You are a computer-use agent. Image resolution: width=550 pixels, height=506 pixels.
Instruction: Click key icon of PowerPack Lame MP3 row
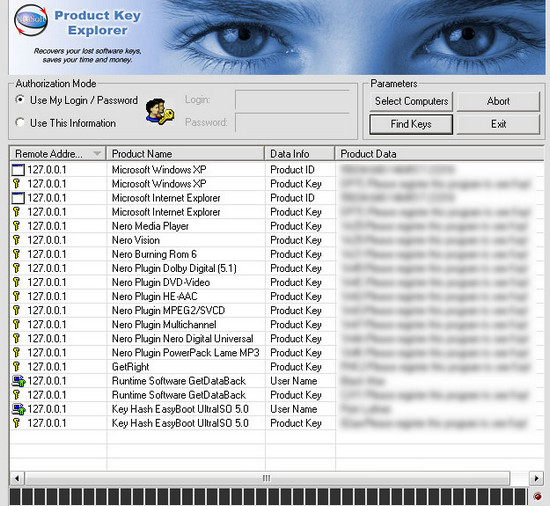tap(16, 352)
